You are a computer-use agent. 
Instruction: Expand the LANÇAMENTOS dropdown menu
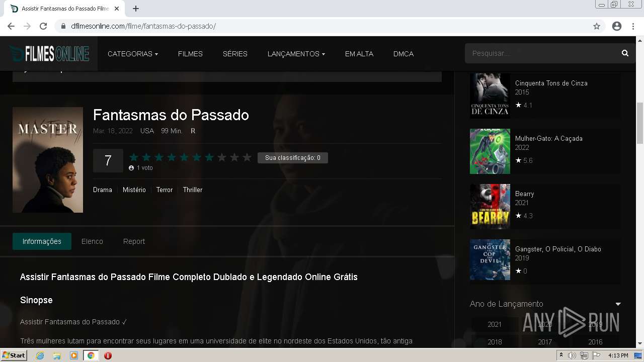click(x=296, y=54)
